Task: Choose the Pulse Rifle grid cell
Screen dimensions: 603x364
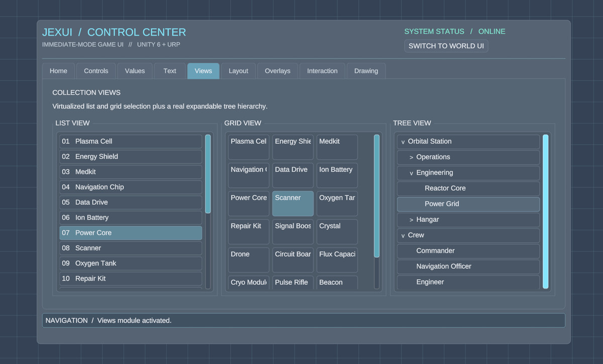Action: click(293, 283)
